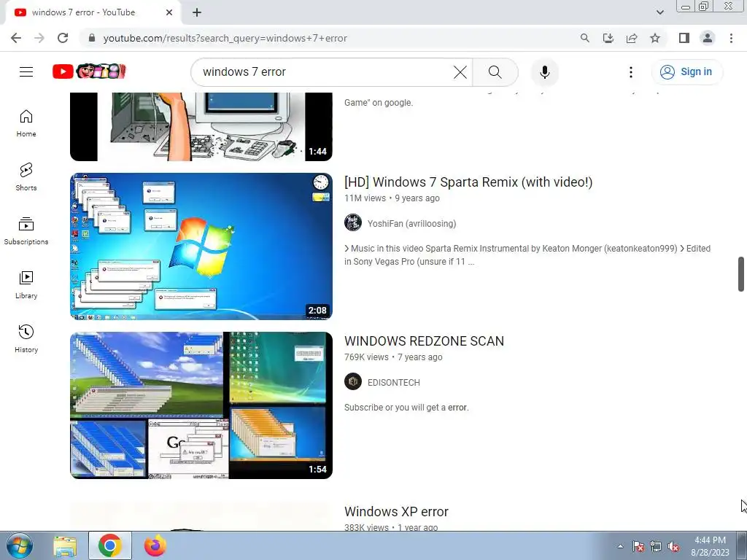This screenshot has width=747, height=560.
Task: Open YoshiFan (avrilloosing) channel name
Action: click(411, 223)
